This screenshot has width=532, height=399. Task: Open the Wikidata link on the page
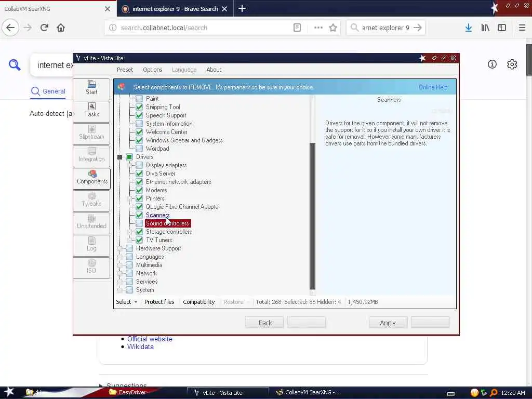tap(140, 347)
